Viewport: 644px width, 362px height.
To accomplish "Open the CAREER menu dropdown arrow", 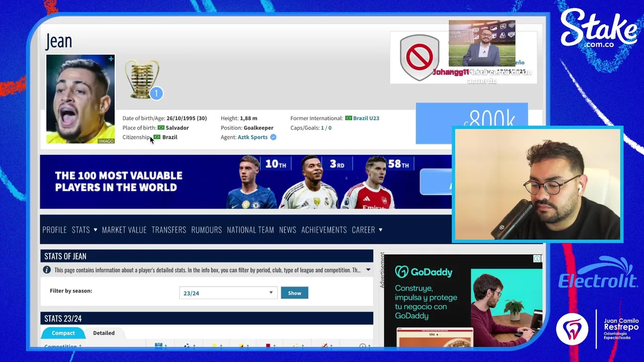I will coord(380,230).
